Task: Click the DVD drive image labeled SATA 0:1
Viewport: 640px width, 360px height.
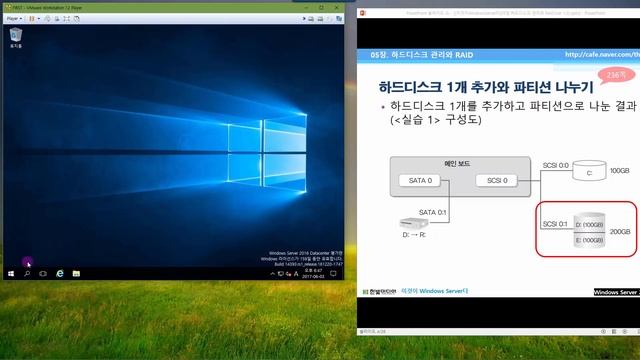Action: (413, 223)
